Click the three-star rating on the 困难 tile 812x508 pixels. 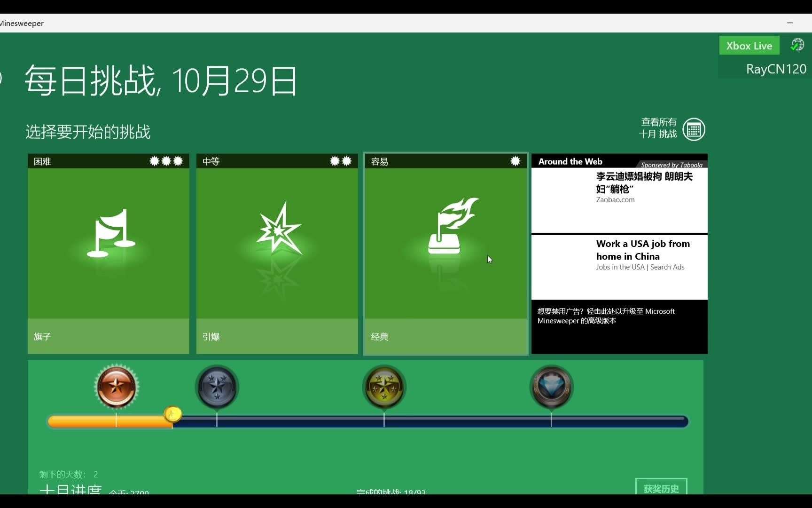[166, 161]
